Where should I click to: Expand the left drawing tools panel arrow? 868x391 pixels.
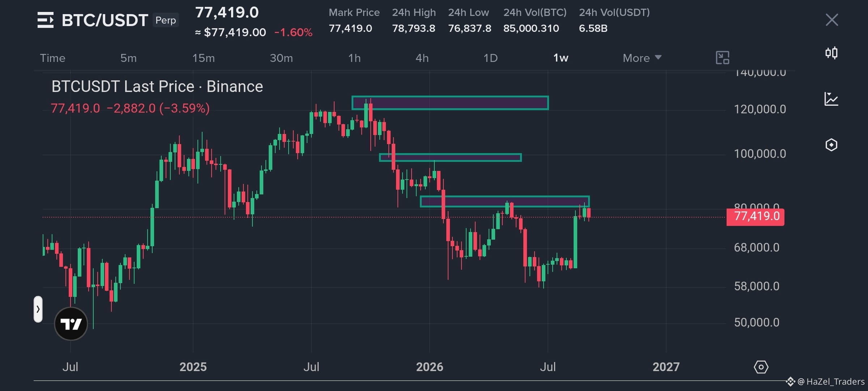(38, 309)
